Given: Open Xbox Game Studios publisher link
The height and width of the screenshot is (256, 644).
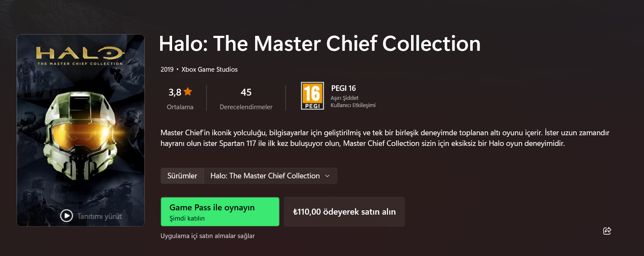Looking at the screenshot, I should click(x=210, y=69).
